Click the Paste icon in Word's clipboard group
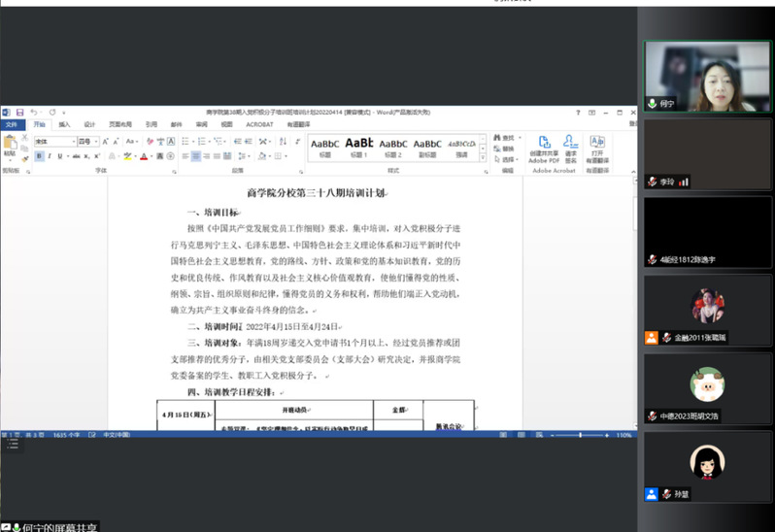Image resolution: width=775 pixels, height=532 pixels. click(10, 145)
